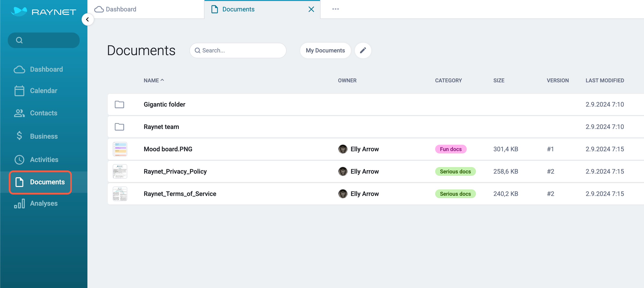
Task: Click the Raynet team folder icon
Action: 119,127
